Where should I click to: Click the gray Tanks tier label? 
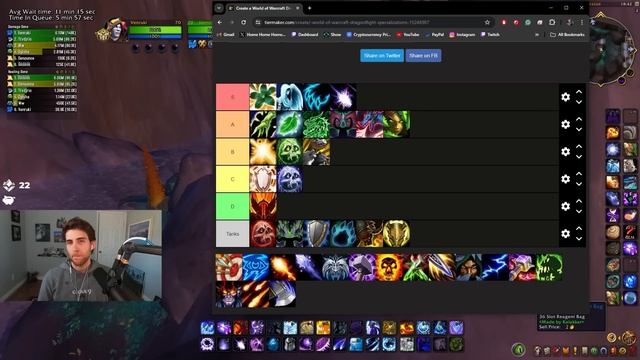[232, 233]
